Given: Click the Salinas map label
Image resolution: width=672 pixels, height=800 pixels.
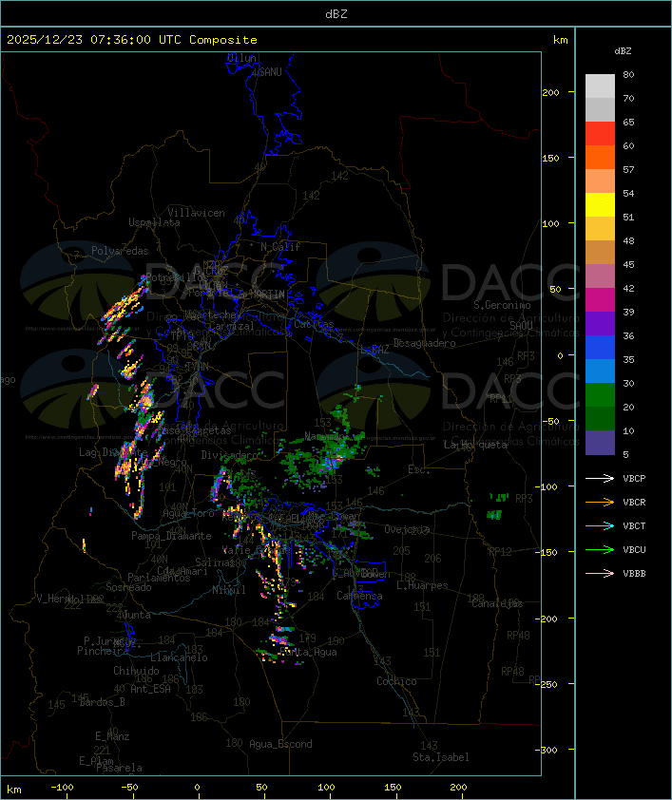Looking at the screenshot, I should point(215,562).
